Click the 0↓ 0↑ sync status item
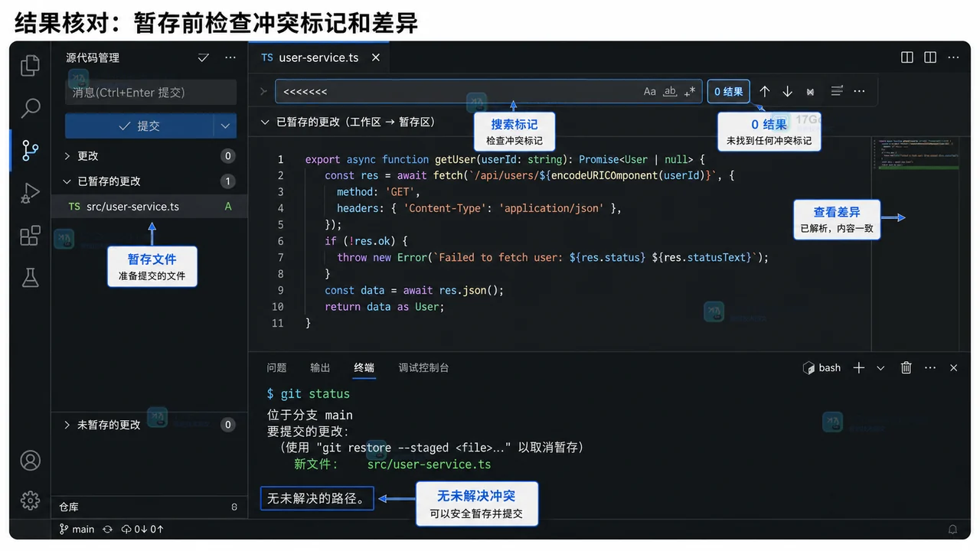This screenshot has width=980, height=551. point(142,529)
